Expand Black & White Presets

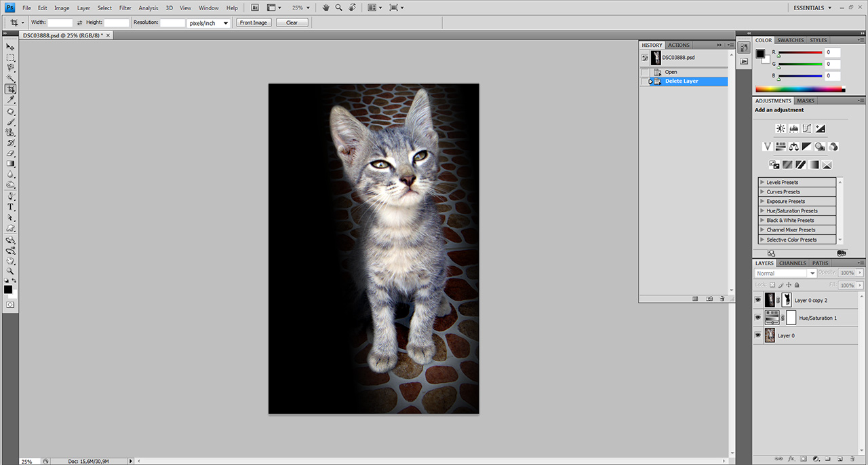click(797, 220)
